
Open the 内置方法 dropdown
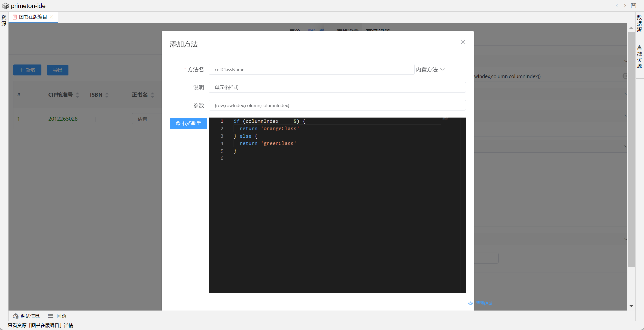pyautogui.click(x=430, y=69)
